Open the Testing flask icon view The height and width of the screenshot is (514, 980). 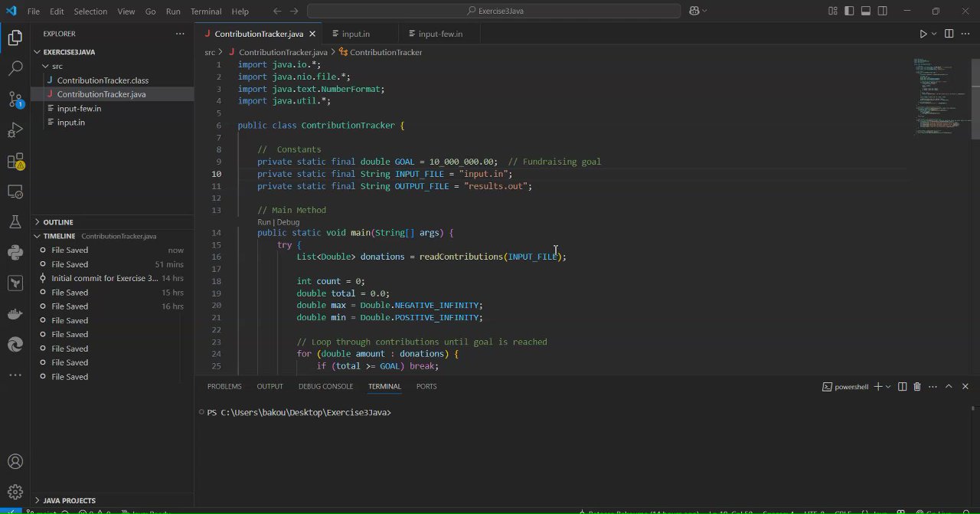coord(15,222)
